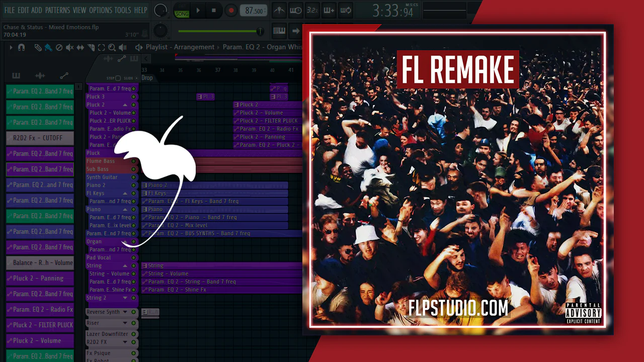Expand the Riser track group
This screenshot has height=362, width=644.
tap(125, 323)
